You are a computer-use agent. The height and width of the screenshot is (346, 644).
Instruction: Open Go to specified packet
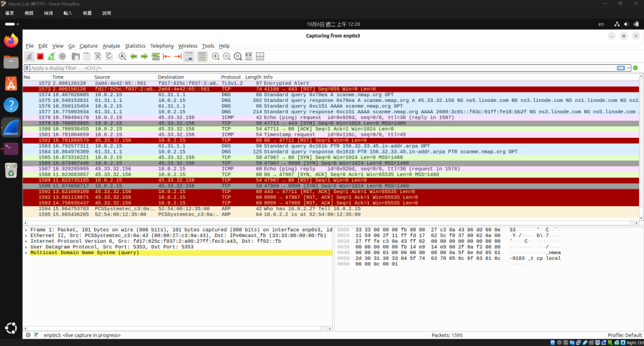coord(156,56)
